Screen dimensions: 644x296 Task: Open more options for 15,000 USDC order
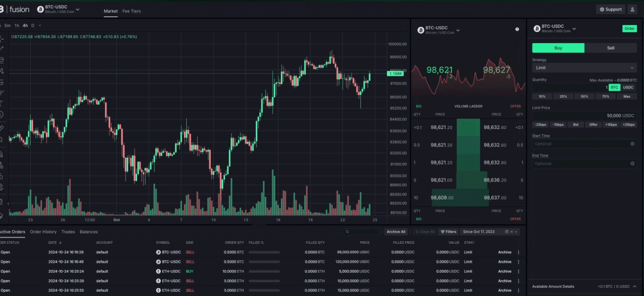click(x=518, y=290)
